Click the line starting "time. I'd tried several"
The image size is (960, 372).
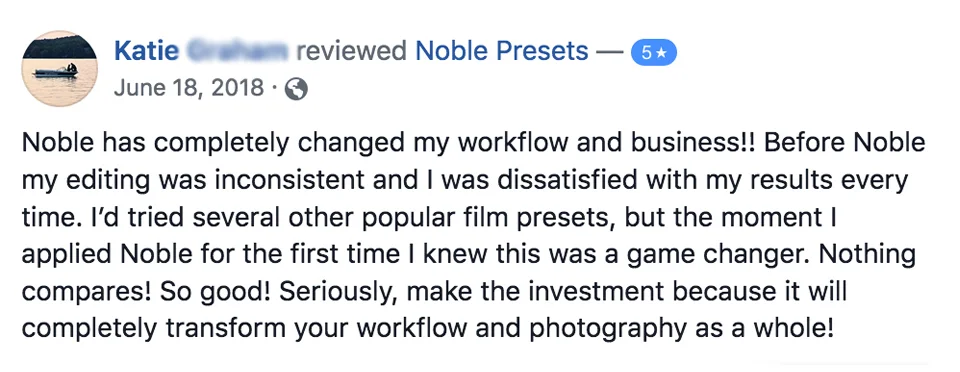429,218
